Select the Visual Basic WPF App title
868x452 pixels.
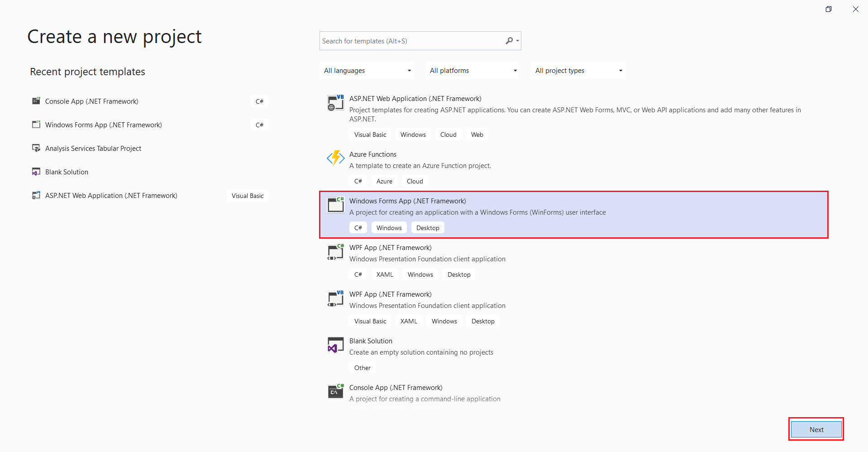[390, 294]
